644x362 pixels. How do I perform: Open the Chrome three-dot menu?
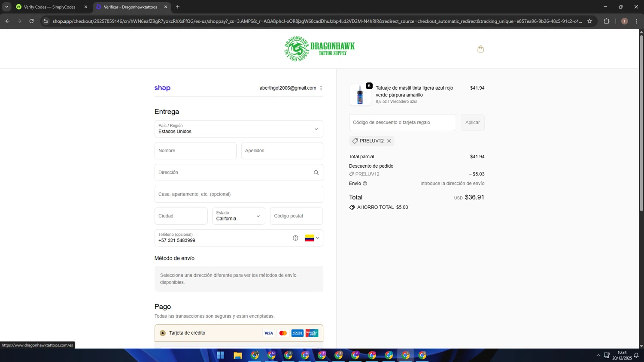pos(637,21)
